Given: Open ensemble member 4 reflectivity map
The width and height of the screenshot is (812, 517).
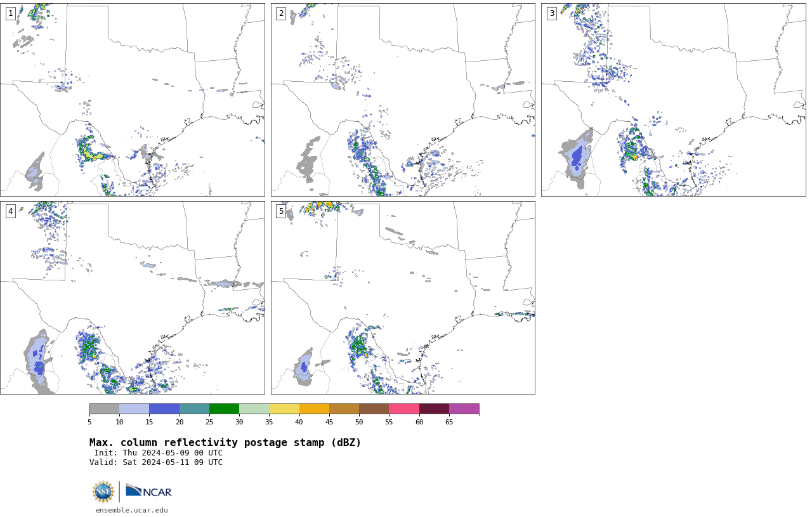Looking at the screenshot, I should [x=133, y=298].
